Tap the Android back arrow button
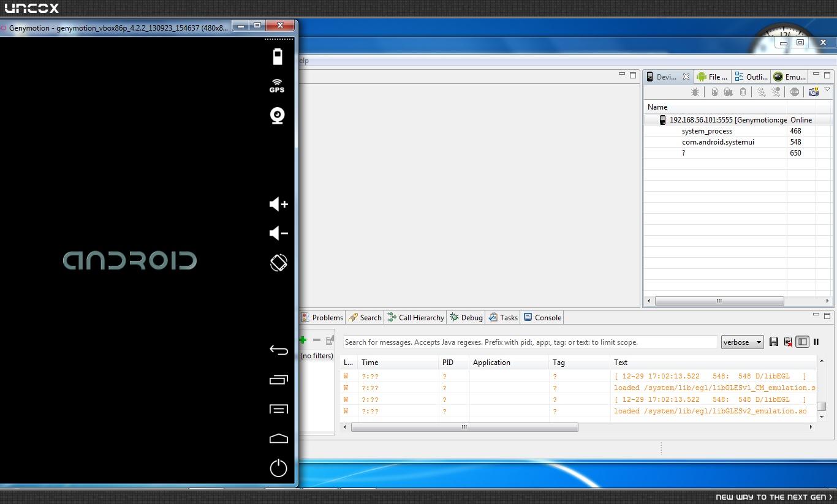The width and height of the screenshot is (837, 504). (279, 350)
